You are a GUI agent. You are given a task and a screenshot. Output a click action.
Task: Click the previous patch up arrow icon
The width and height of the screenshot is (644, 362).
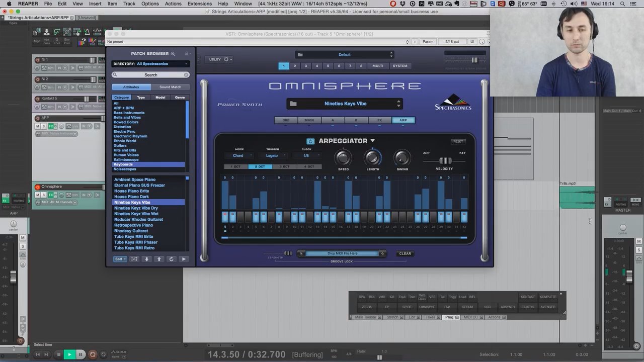click(159, 259)
